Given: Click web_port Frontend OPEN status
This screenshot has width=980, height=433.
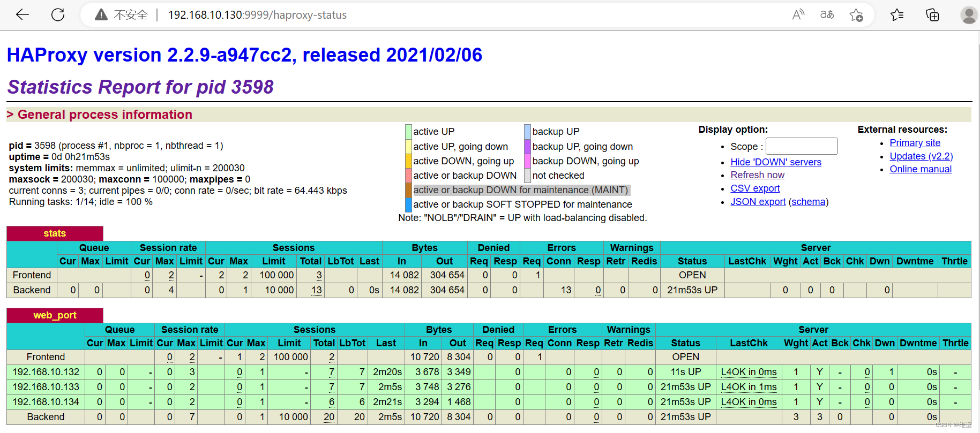Looking at the screenshot, I should point(686,357).
